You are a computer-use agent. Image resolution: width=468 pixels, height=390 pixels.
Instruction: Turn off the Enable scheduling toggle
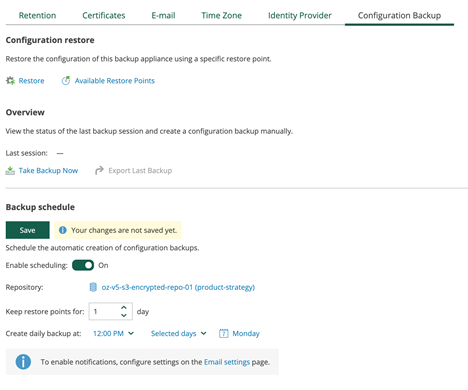tap(83, 265)
